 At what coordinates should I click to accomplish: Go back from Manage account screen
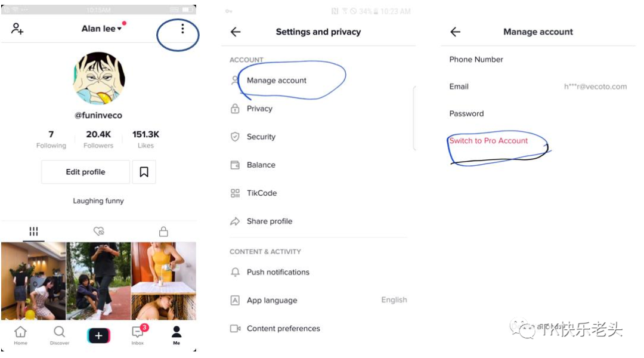point(456,32)
